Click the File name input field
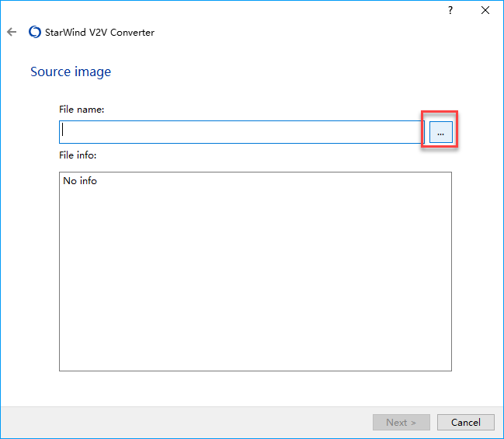 tap(242, 132)
